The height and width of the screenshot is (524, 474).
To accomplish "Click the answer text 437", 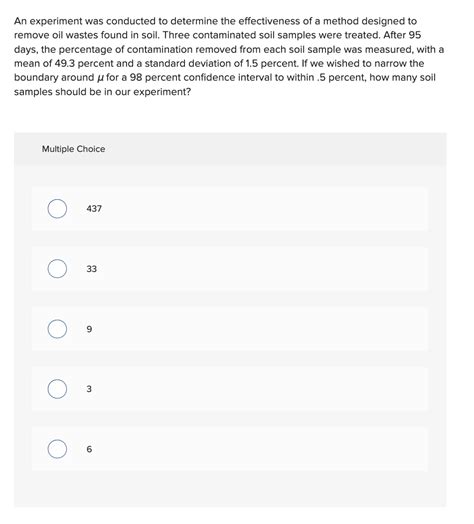I will 94,209.
